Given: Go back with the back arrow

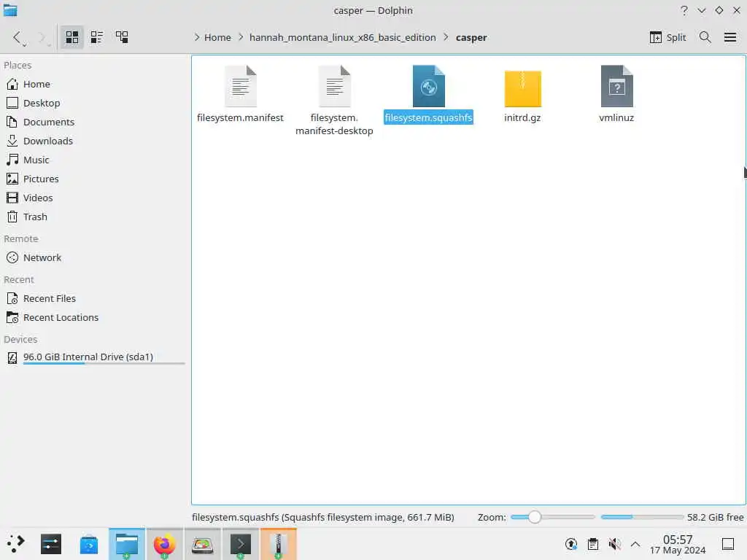Looking at the screenshot, I should 18,37.
